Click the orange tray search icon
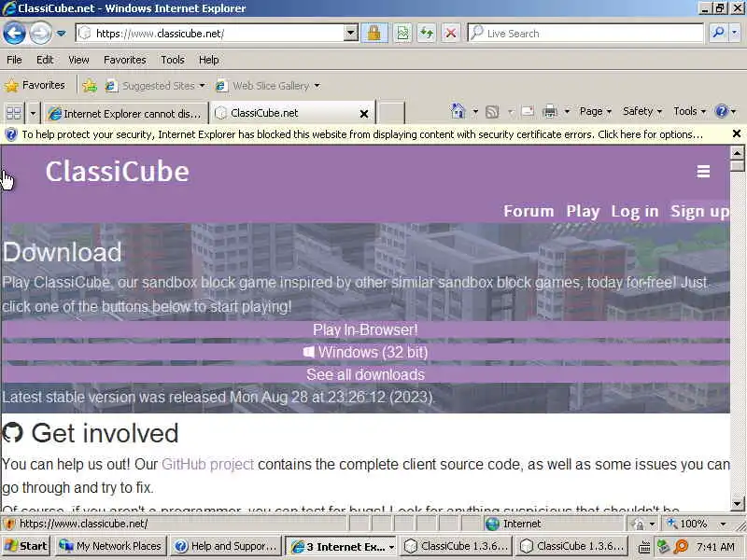Viewport: 747px width, 560px height. 682,547
